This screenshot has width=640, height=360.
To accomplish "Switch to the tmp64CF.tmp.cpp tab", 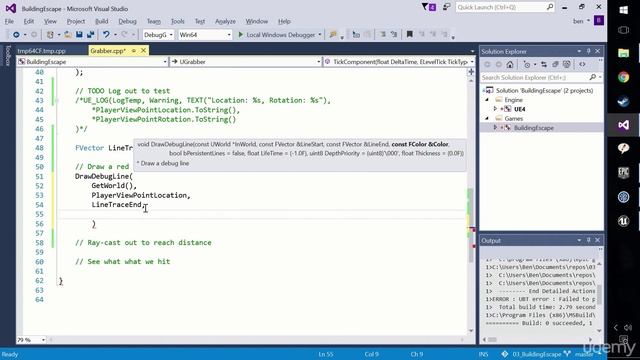I will click(x=41, y=51).
